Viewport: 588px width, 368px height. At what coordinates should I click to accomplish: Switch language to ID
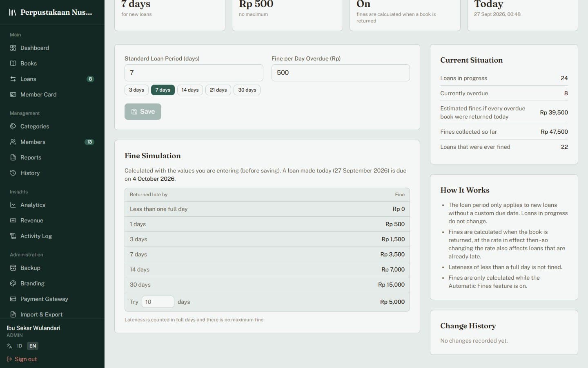pyautogui.click(x=19, y=346)
